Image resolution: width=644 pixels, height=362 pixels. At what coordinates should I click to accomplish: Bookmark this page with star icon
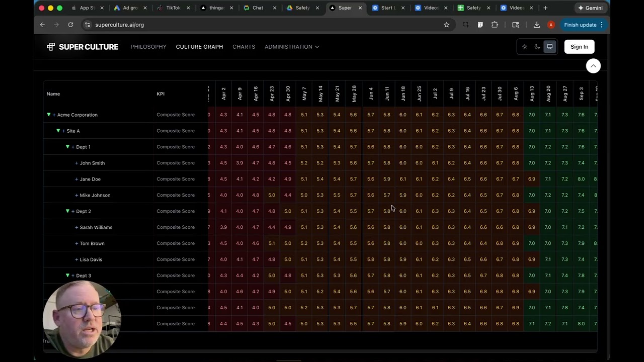click(x=446, y=25)
